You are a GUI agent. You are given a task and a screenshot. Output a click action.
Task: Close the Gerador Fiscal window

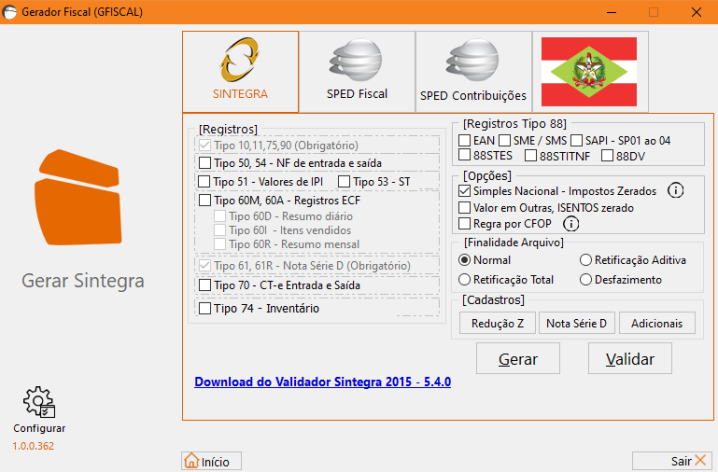(696, 12)
